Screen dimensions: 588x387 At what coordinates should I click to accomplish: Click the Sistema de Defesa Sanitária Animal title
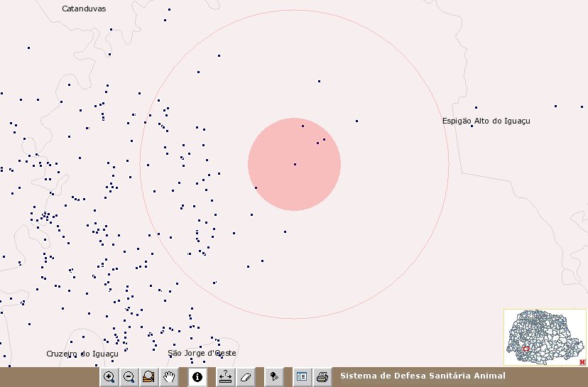(423, 376)
